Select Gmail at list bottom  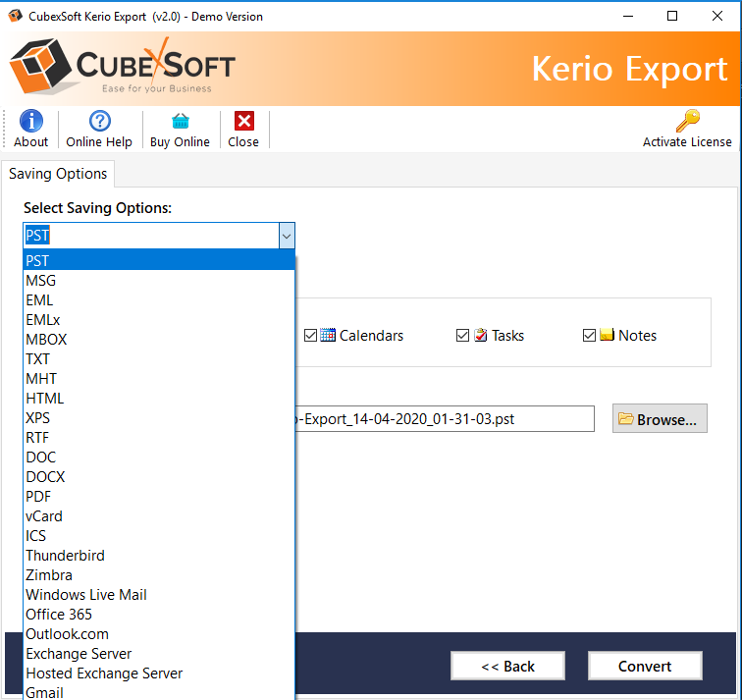pos(159,692)
